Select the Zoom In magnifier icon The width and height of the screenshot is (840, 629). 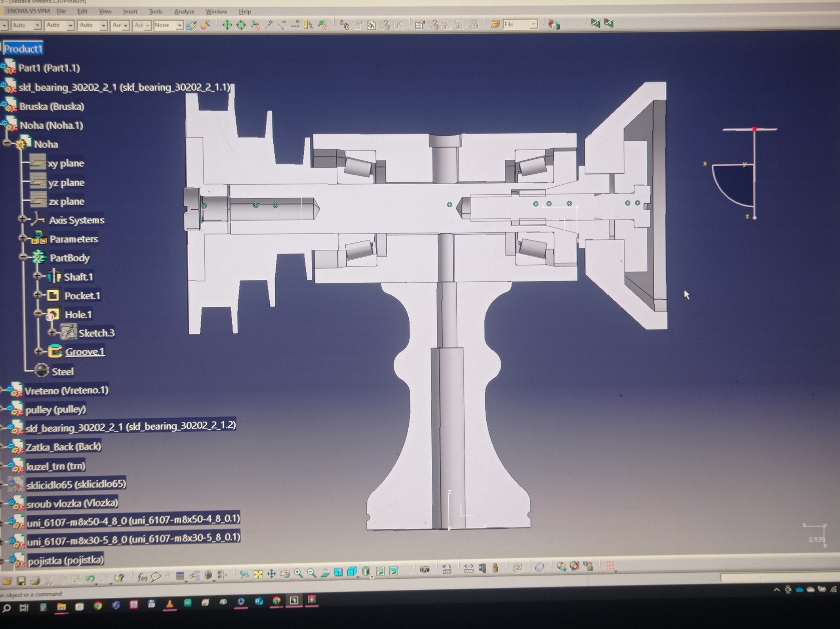point(298,574)
